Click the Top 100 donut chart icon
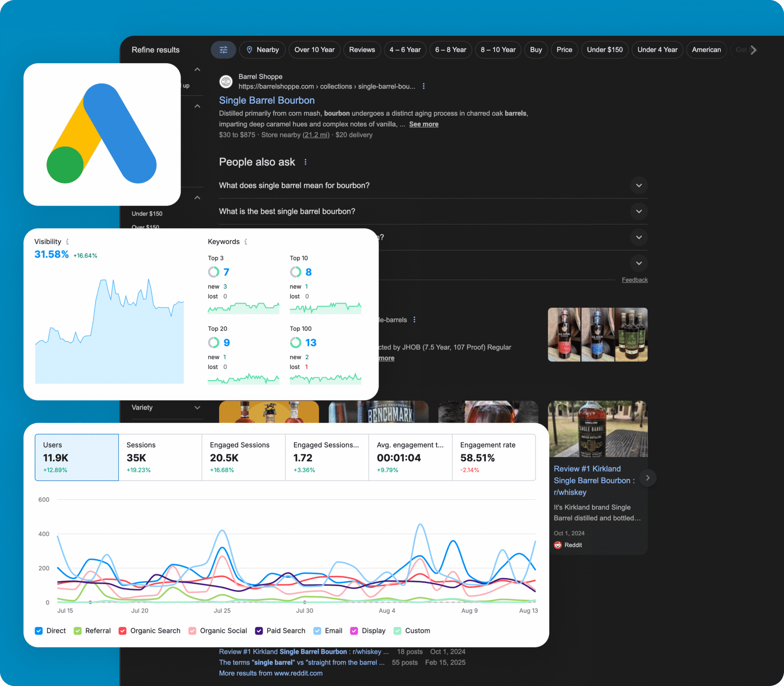The height and width of the screenshot is (686, 784). click(296, 343)
